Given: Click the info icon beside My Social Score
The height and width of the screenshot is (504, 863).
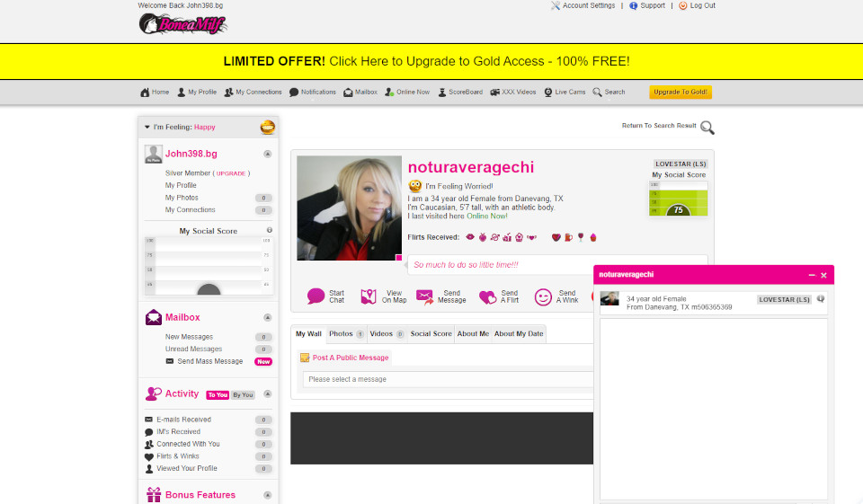Looking at the screenshot, I should coord(269,230).
